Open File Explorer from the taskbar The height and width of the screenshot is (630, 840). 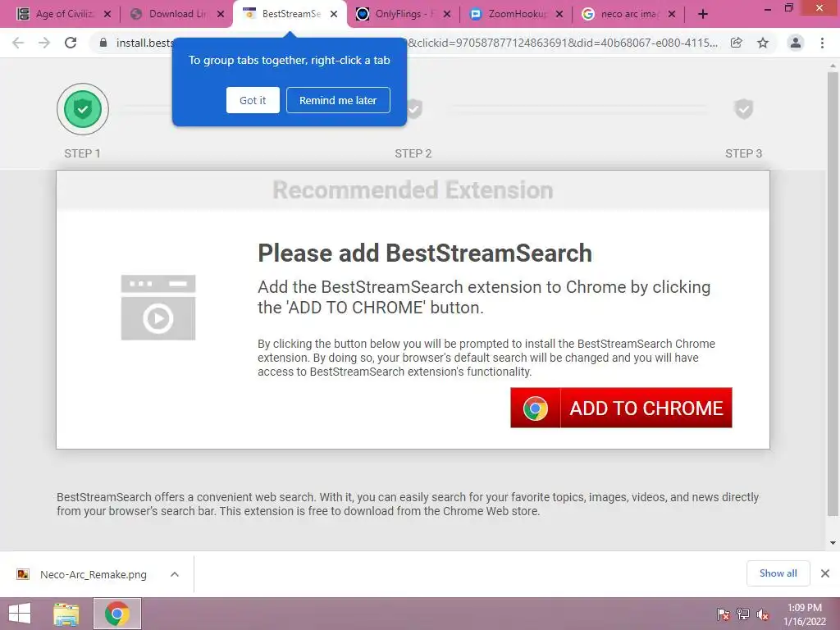click(66, 614)
